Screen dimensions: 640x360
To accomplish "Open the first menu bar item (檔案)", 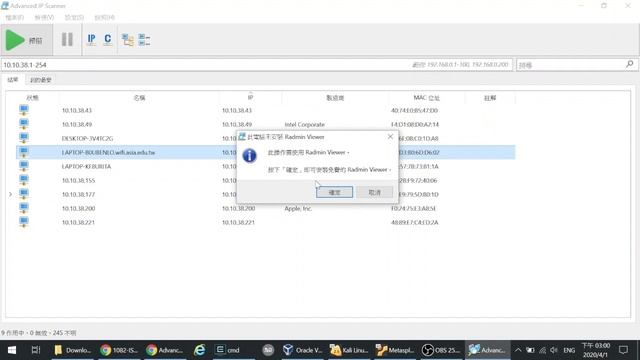I will (x=15, y=18).
